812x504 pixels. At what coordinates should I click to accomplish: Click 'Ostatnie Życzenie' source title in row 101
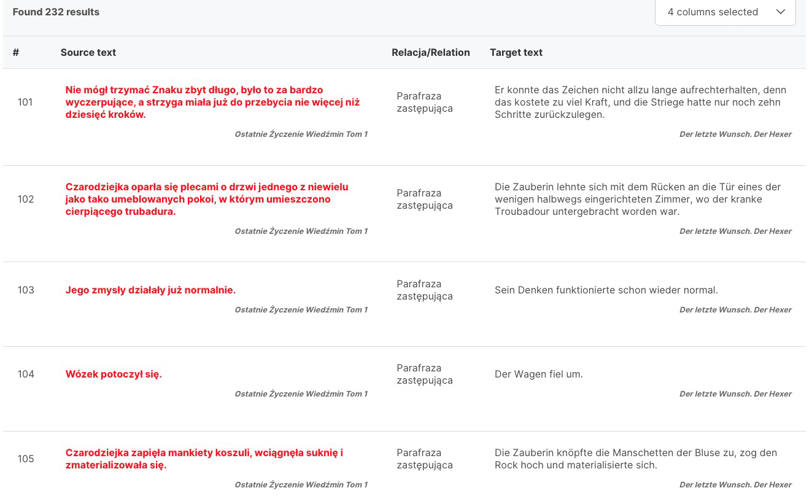tap(301, 134)
